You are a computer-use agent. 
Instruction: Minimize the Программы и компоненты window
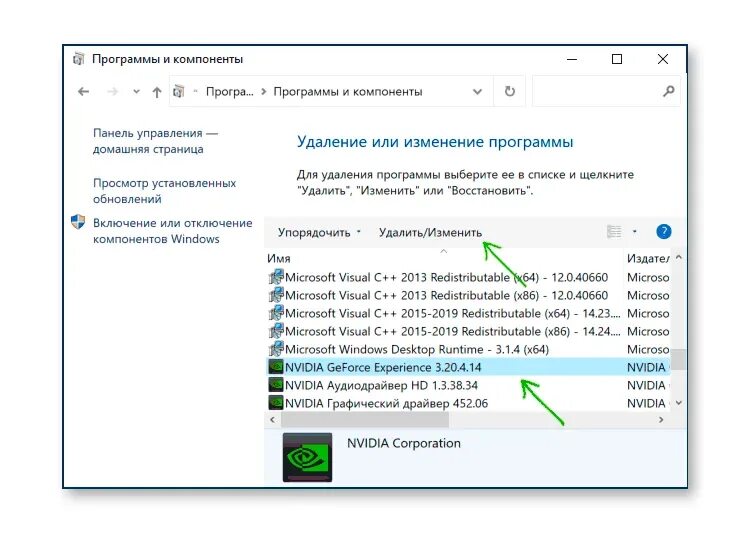coord(572,59)
